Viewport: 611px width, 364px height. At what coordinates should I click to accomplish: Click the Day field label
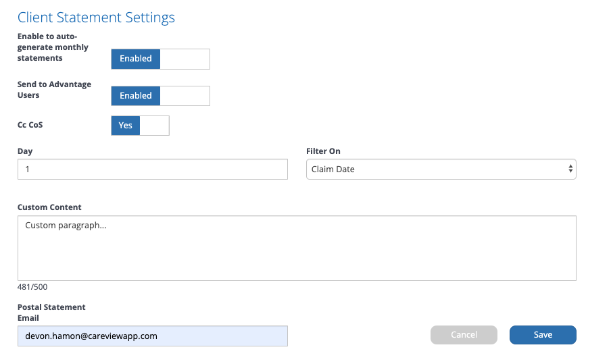(x=25, y=151)
